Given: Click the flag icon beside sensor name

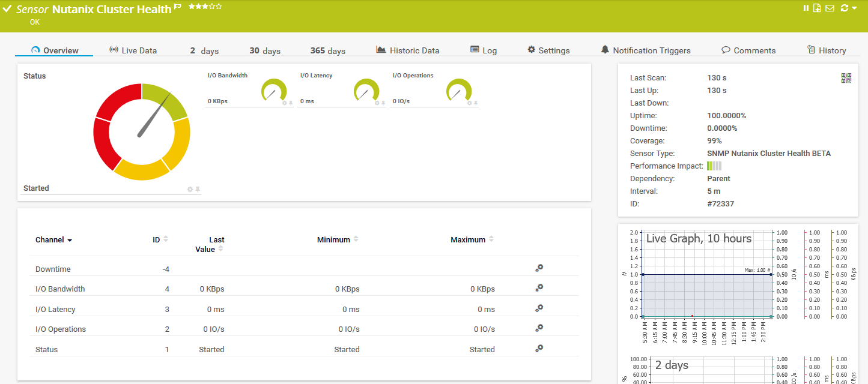Looking at the screenshot, I should click(177, 7).
